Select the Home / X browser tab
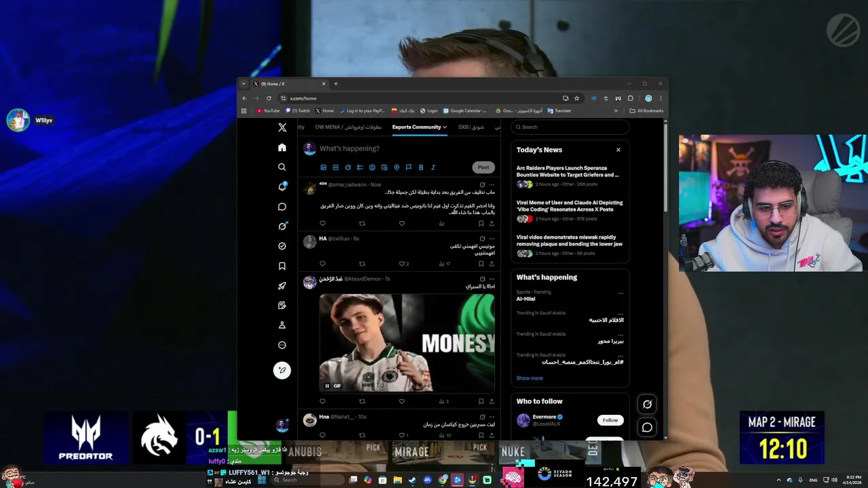This screenshot has height=488, width=868. pyautogui.click(x=290, y=83)
